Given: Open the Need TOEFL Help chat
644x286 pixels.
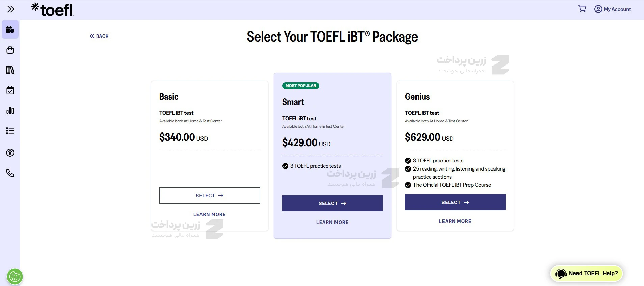Looking at the screenshot, I should (587, 274).
